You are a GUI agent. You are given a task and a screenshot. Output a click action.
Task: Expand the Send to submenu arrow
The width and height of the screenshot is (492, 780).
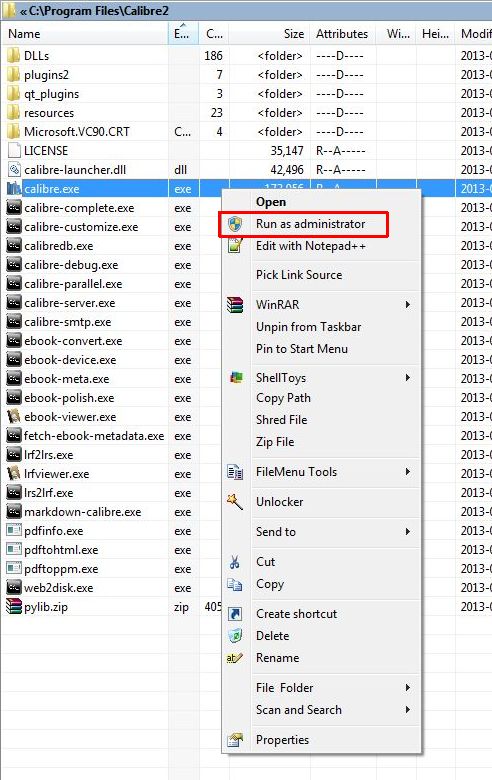click(408, 531)
